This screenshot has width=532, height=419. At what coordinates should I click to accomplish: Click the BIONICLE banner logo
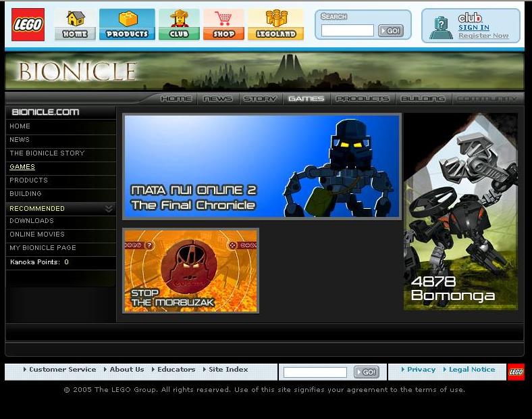(x=78, y=72)
